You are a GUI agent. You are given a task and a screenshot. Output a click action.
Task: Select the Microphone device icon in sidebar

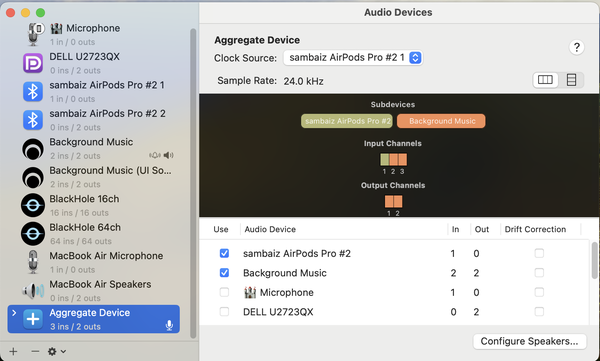[34, 34]
